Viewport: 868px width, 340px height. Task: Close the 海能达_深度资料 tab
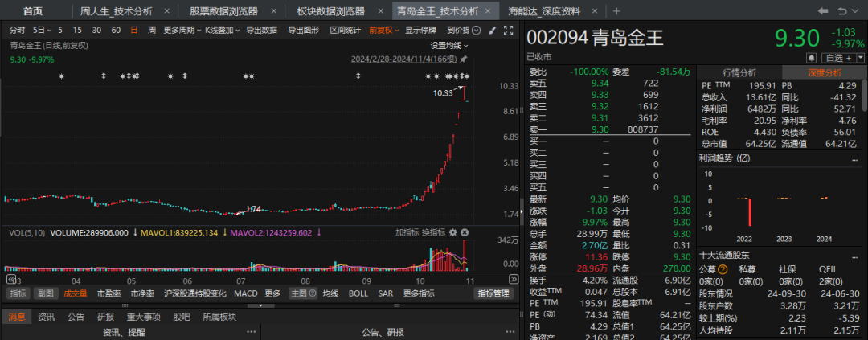pos(595,11)
